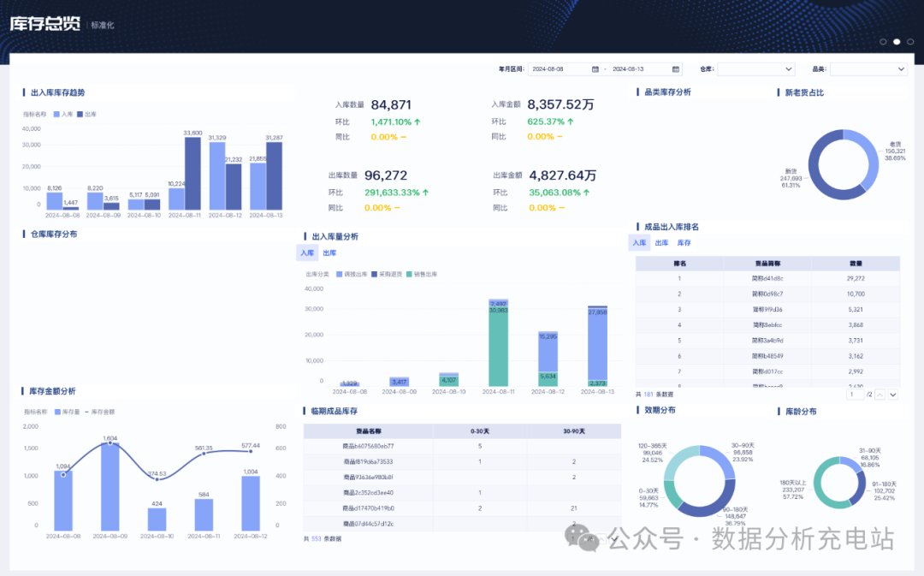Click the 181 total records count

pyautogui.click(x=649, y=395)
